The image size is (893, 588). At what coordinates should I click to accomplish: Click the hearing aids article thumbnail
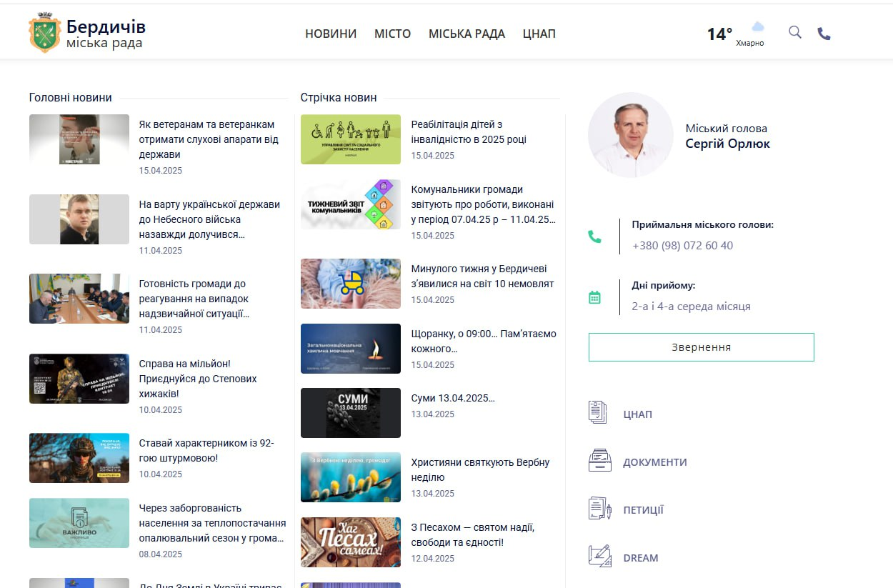[79, 139]
